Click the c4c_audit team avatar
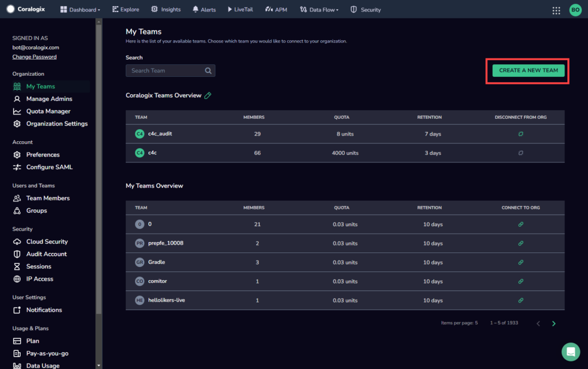This screenshot has height=369, width=588. [140, 134]
